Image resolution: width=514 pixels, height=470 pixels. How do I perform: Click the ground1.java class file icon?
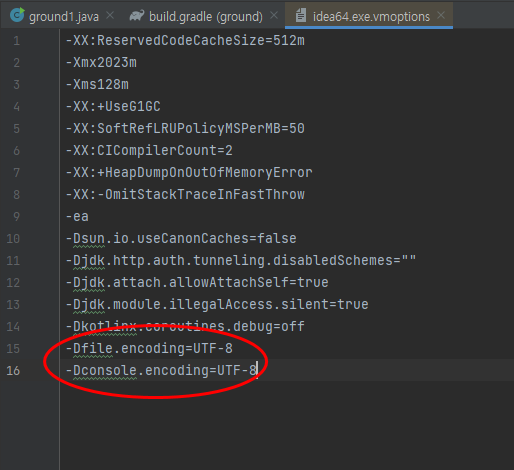[17, 15]
